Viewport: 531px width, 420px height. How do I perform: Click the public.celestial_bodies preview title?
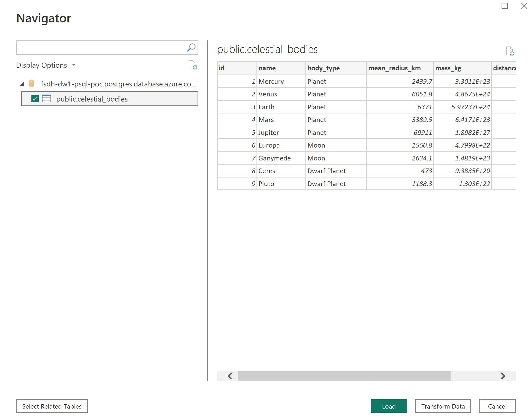[x=267, y=49]
